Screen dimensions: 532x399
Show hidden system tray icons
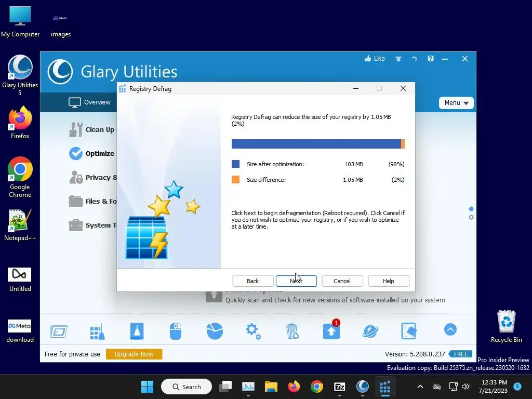[420, 387]
